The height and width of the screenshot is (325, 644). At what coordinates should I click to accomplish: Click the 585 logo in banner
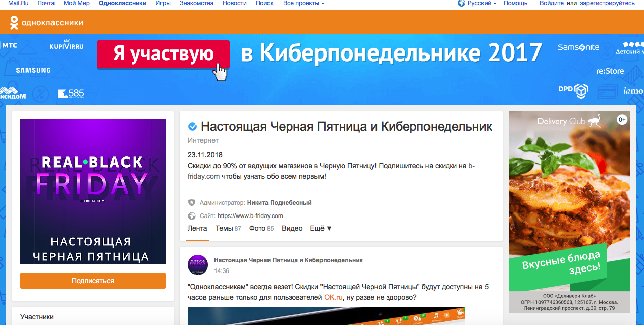pyautogui.click(x=71, y=93)
